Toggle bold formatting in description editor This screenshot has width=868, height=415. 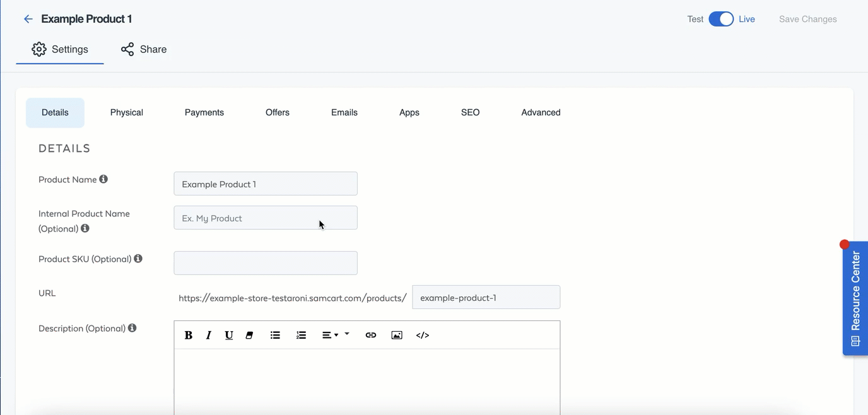coord(188,335)
